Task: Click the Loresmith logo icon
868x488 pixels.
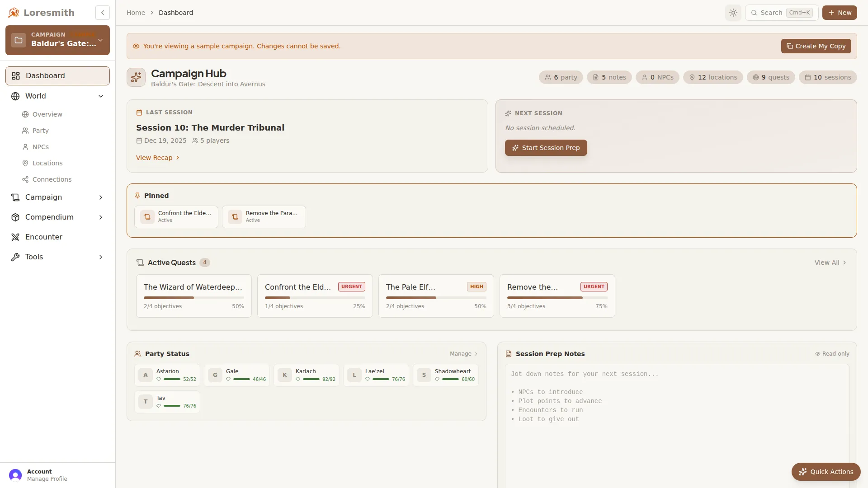Action: coord(14,12)
